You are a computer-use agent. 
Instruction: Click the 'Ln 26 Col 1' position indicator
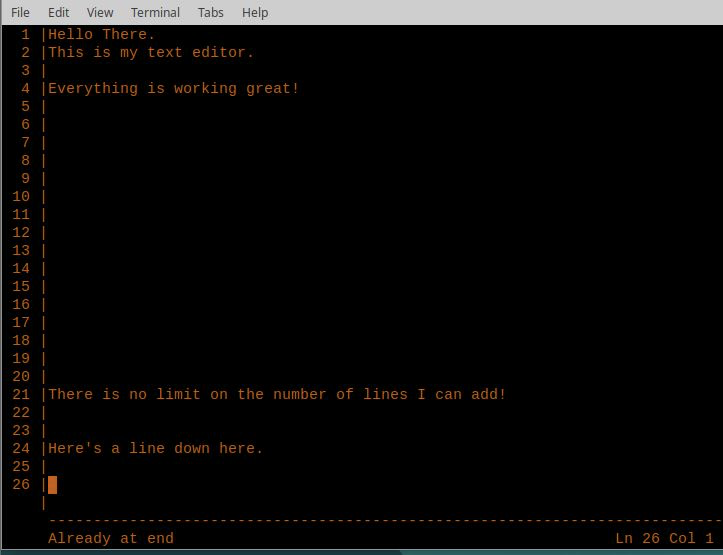pyautogui.click(x=664, y=538)
